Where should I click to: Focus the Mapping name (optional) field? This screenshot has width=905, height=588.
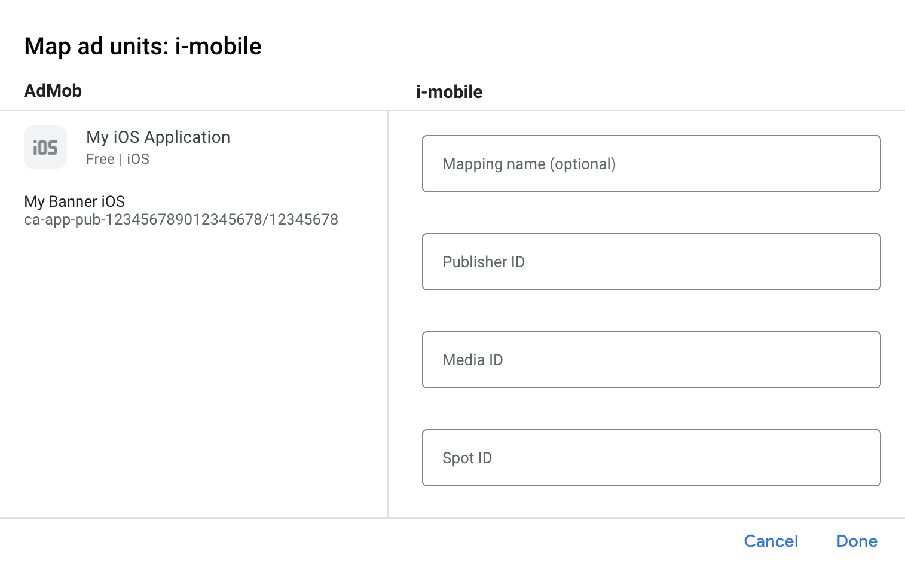tap(651, 164)
